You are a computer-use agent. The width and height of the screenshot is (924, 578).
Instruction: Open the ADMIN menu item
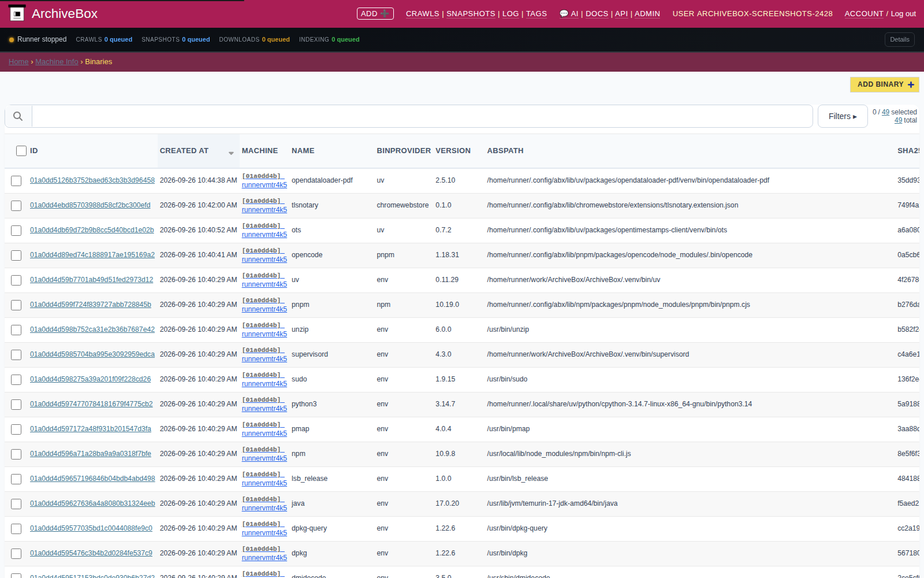click(647, 14)
